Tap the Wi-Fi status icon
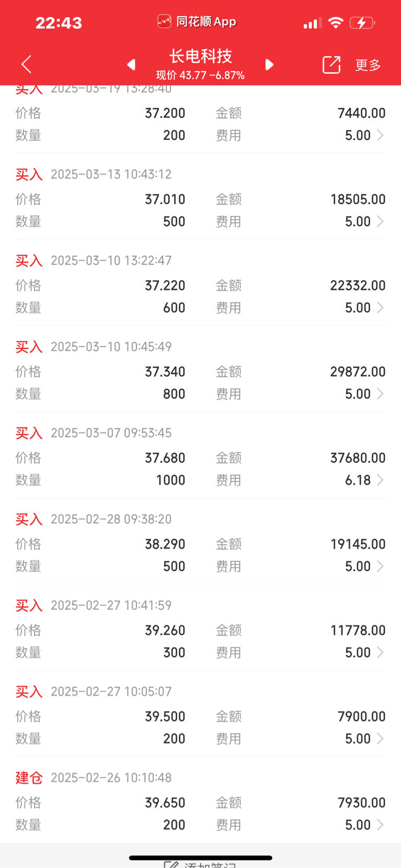This screenshot has width=401, height=868. (336, 22)
